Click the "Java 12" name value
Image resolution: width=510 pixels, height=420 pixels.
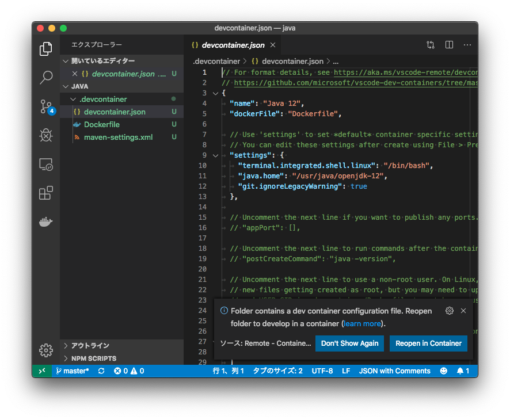(x=281, y=104)
